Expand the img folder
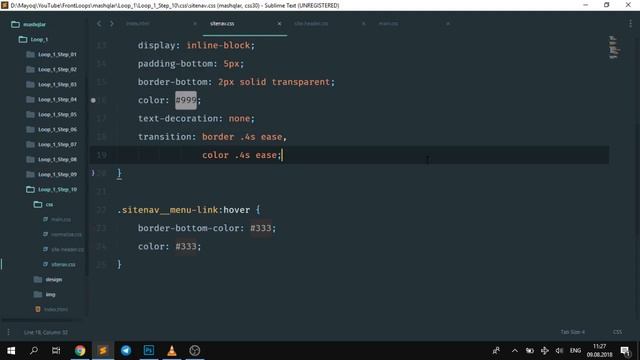Image resolution: width=640 pixels, height=360 pixels. tap(44, 294)
